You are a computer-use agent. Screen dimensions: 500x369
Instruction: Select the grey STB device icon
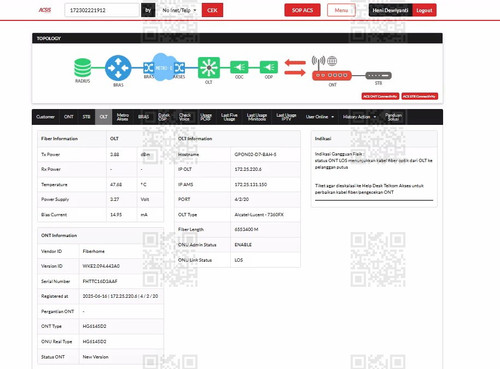coord(378,76)
